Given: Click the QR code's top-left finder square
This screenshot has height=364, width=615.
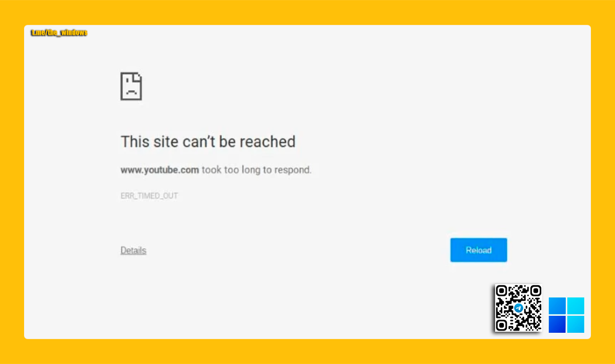Looking at the screenshot, I should click(502, 292).
